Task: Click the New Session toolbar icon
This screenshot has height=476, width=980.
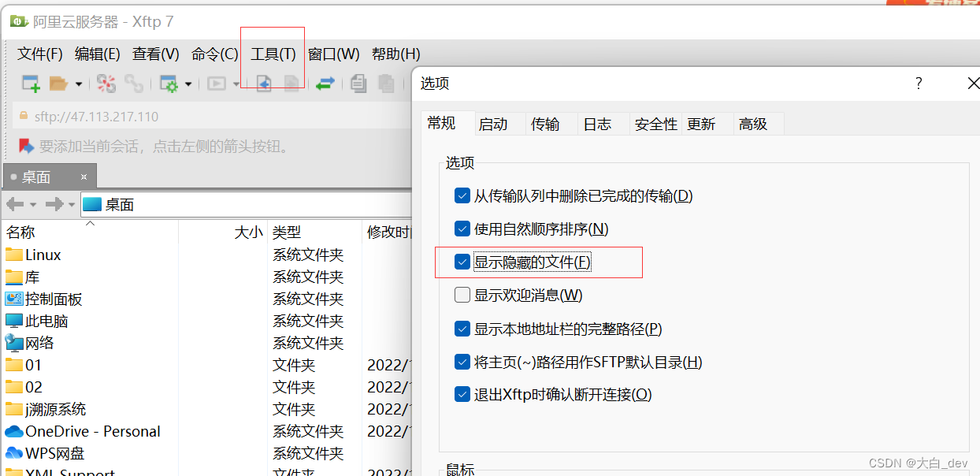Action: [x=31, y=84]
